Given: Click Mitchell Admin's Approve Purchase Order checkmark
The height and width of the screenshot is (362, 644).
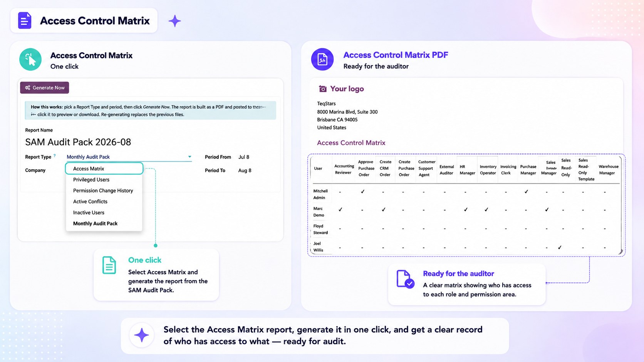Looking at the screenshot, I should (x=362, y=191).
